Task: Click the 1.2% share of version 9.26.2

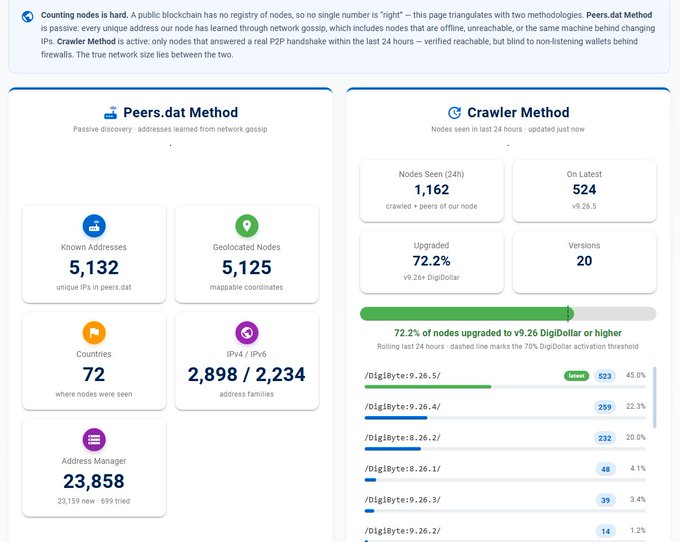Action: [638, 531]
